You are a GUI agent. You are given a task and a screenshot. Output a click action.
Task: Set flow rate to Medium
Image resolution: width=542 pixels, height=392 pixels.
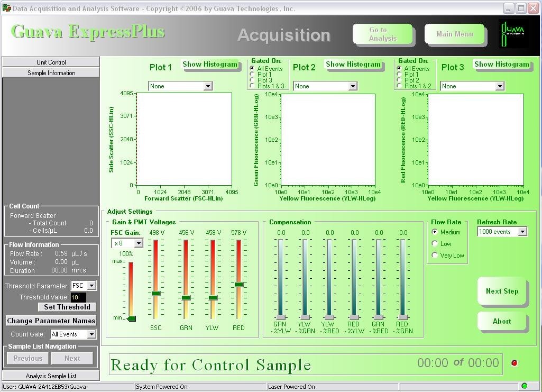point(435,232)
